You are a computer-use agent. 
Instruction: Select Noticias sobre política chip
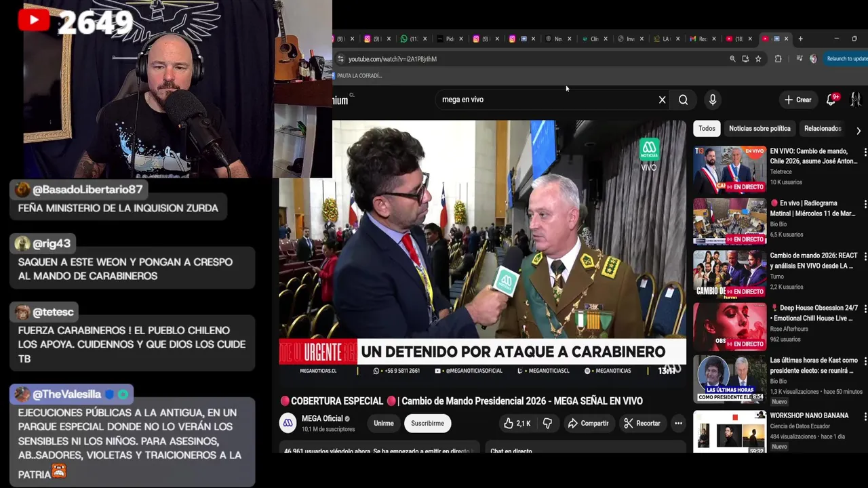759,128
